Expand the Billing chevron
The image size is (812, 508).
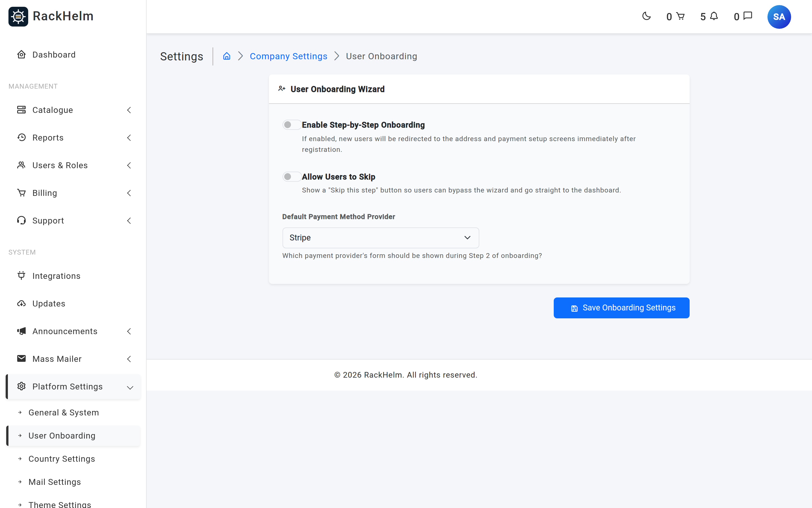click(x=129, y=193)
